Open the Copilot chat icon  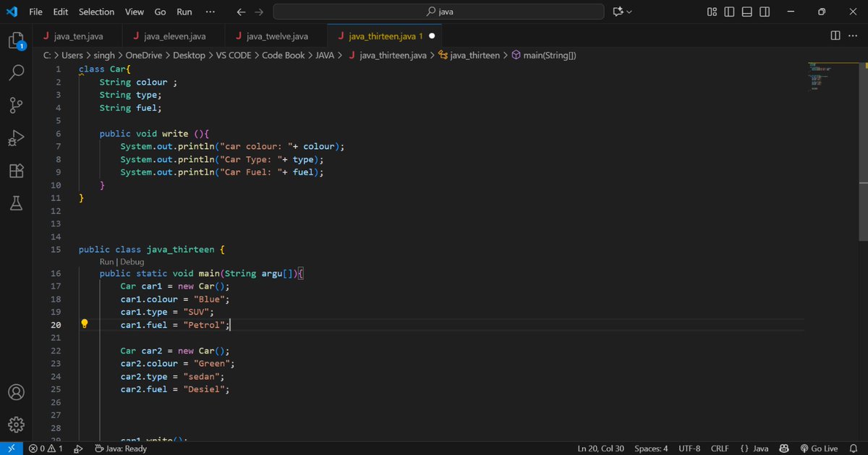coord(618,12)
